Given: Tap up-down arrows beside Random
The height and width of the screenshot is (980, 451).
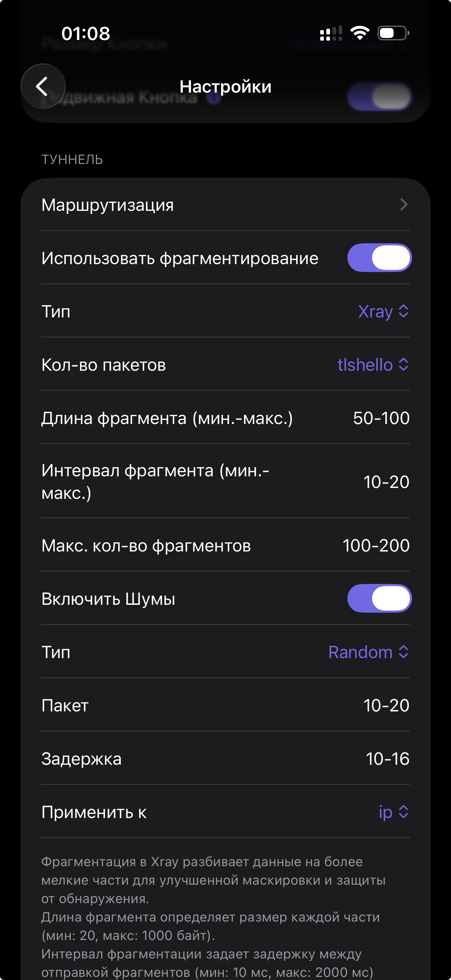Looking at the screenshot, I should click(x=404, y=652).
